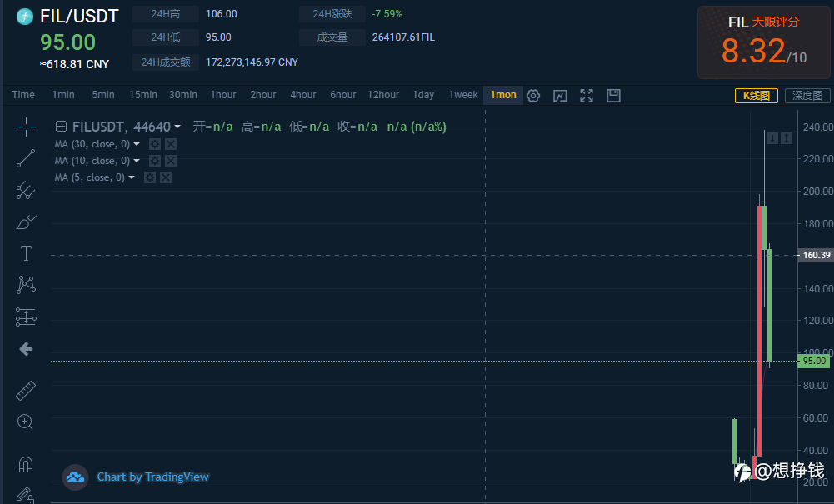Open settings for MA 10 indicator
834x504 pixels.
point(155,161)
